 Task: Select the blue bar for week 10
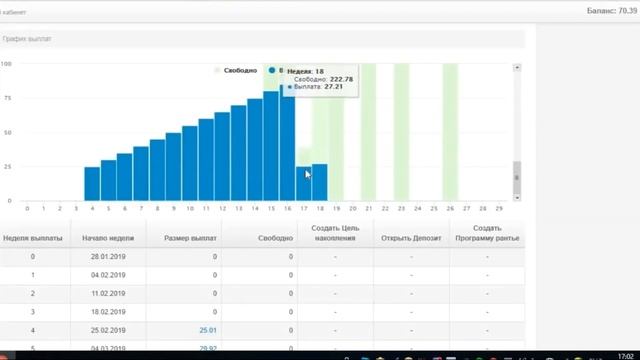190,163
